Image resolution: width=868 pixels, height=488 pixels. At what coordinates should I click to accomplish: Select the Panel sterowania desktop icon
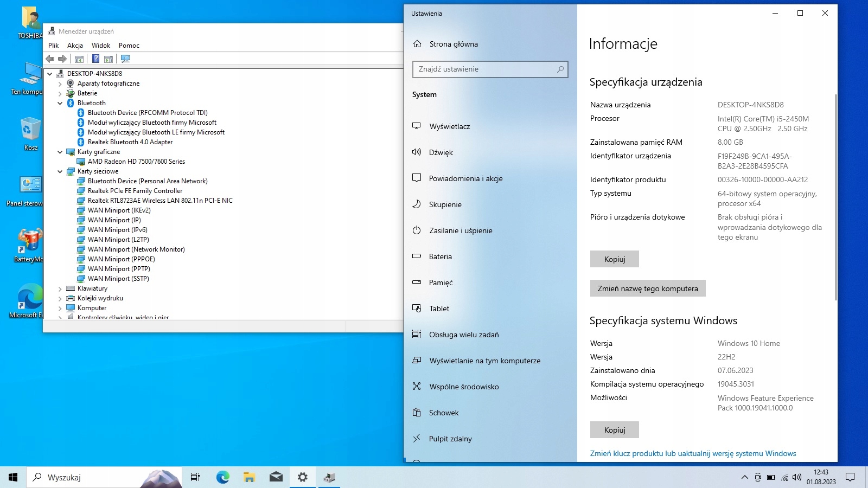pos(25,191)
